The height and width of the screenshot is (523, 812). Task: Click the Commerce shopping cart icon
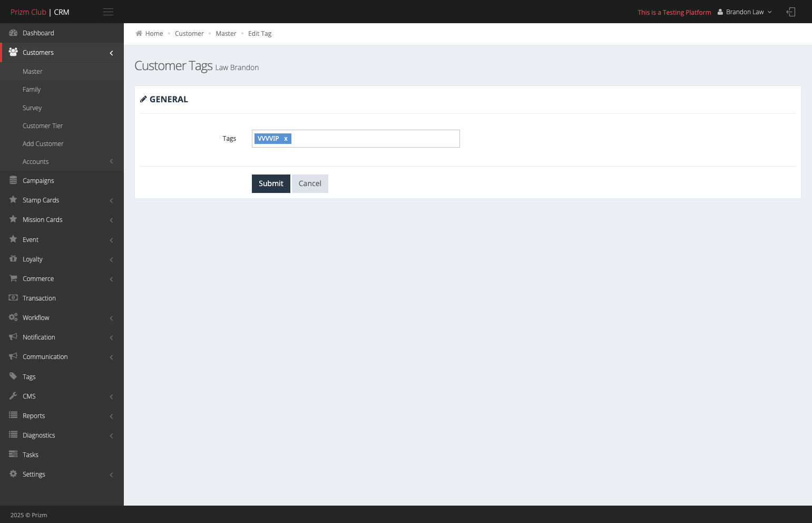tap(13, 278)
